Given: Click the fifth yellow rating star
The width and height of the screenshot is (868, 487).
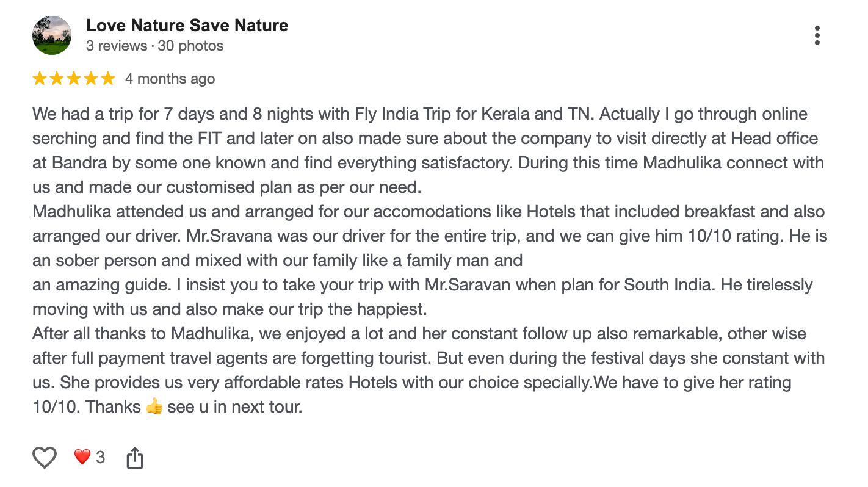Looking at the screenshot, I should click(108, 78).
